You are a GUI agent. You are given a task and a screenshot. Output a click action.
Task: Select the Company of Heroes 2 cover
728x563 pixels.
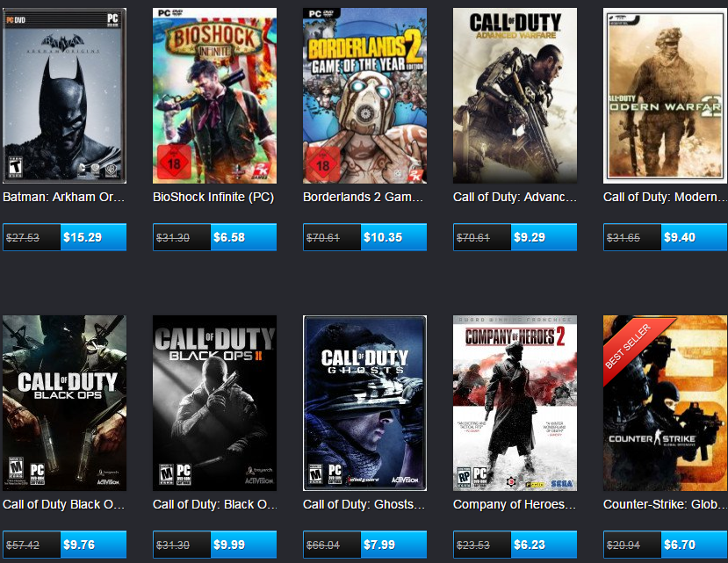pyautogui.click(x=515, y=403)
